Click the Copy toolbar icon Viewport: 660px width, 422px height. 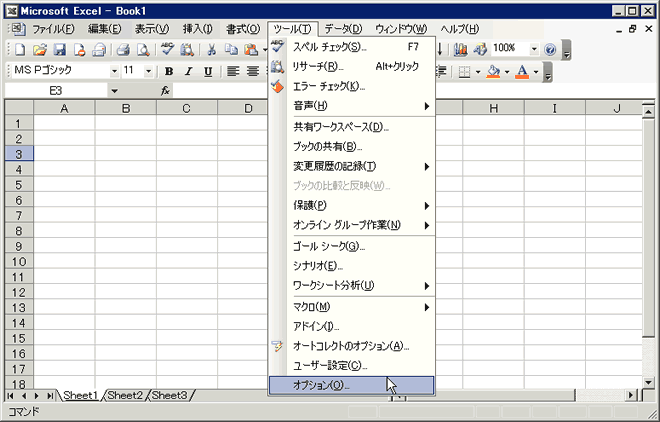pyautogui.click(x=231, y=50)
